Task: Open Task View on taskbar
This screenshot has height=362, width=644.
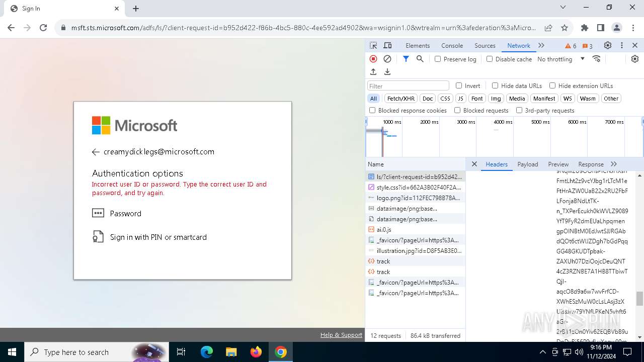Action: tap(181, 352)
